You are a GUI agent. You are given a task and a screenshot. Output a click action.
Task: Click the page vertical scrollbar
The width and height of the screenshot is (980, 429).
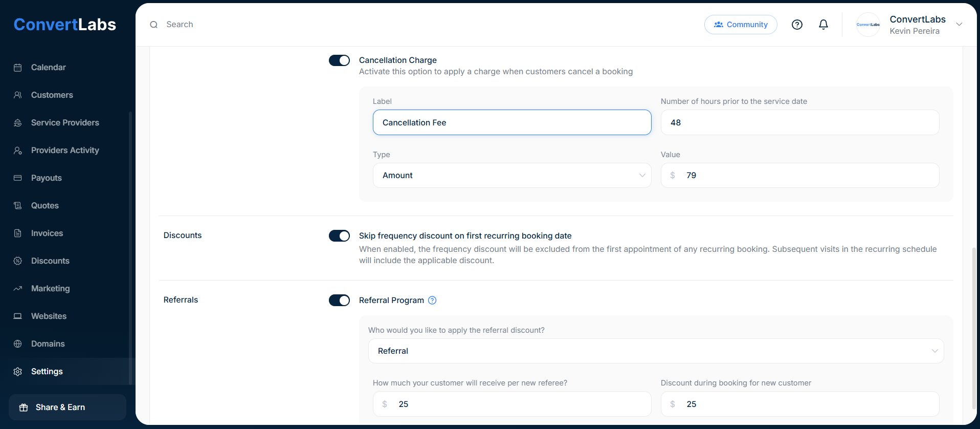[x=973, y=328]
